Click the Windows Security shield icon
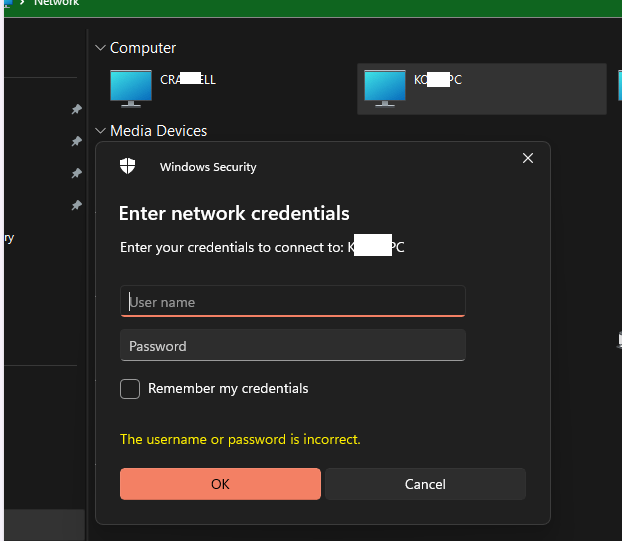 (x=128, y=166)
